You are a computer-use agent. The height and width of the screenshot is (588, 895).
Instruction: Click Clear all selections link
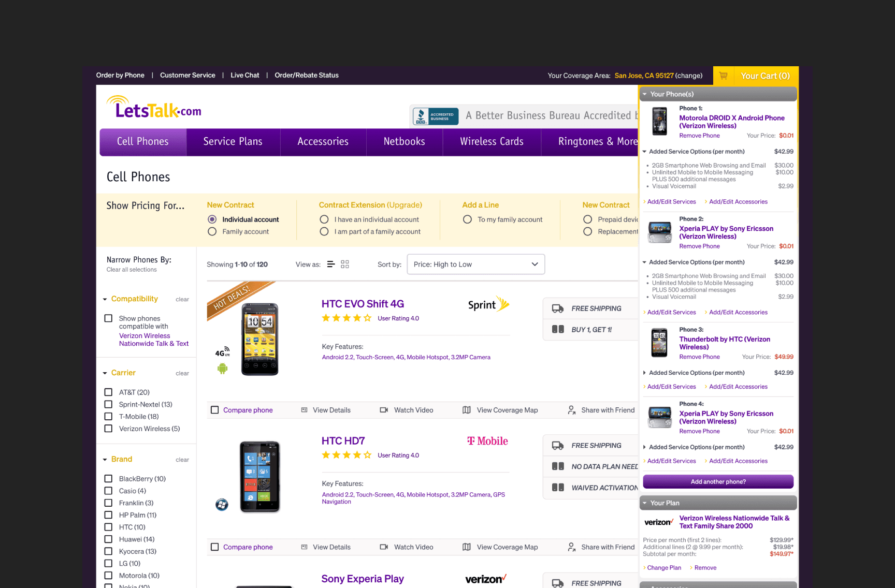(x=132, y=270)
